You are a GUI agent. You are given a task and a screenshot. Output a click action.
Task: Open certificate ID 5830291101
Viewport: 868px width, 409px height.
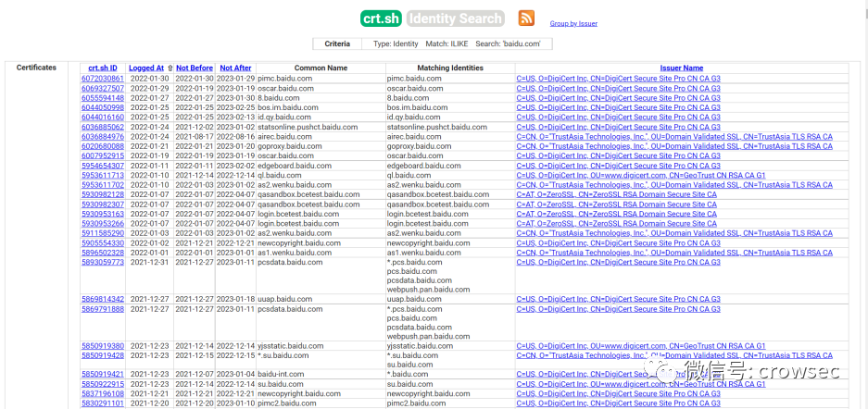[103, 403]
